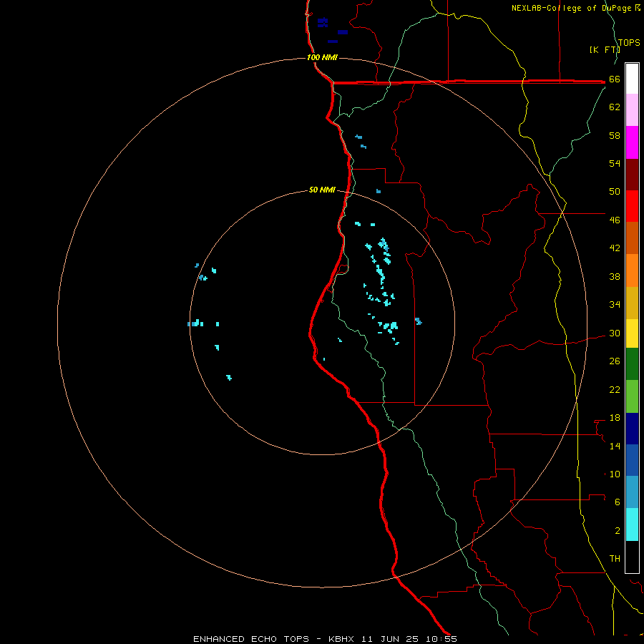
Task: Click the 11 JUN 25 date text
Action: 390,639
